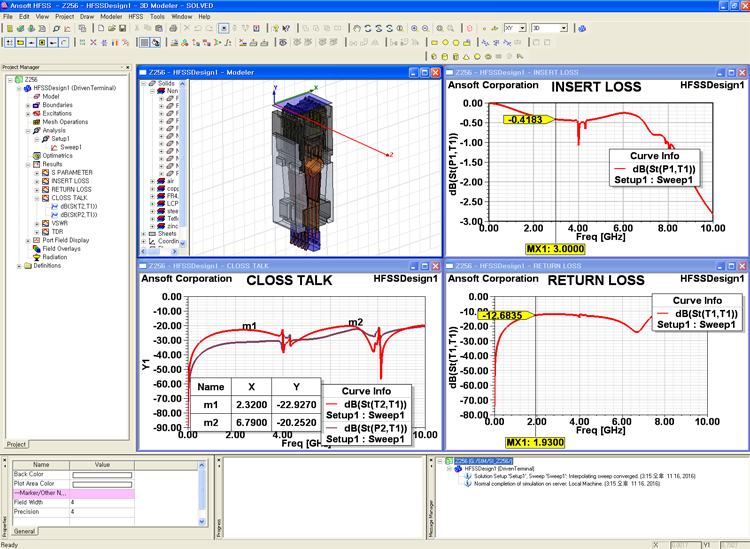This screenshot has height=549, width=750.
Task: Click the red X icon in second toolbar
Action: click(x=93, y=43)
